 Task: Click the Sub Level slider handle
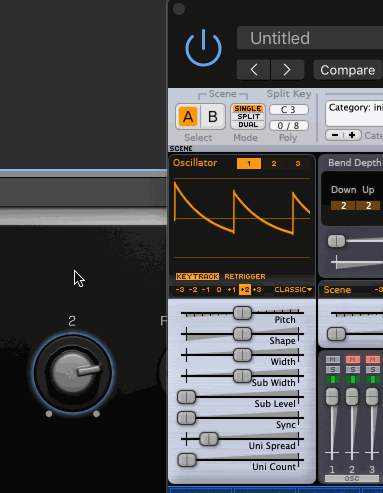pos(186,397)
